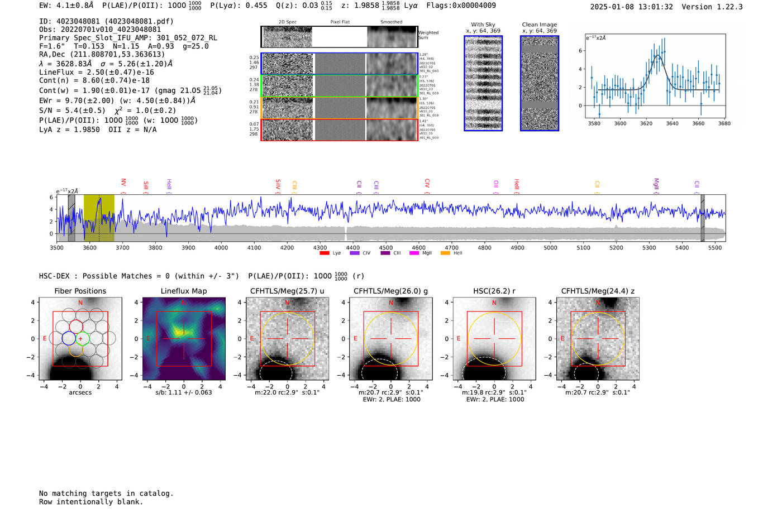
Task: Select the Obs: 20220701v010_4023048081 line
Action: point(100,30)
